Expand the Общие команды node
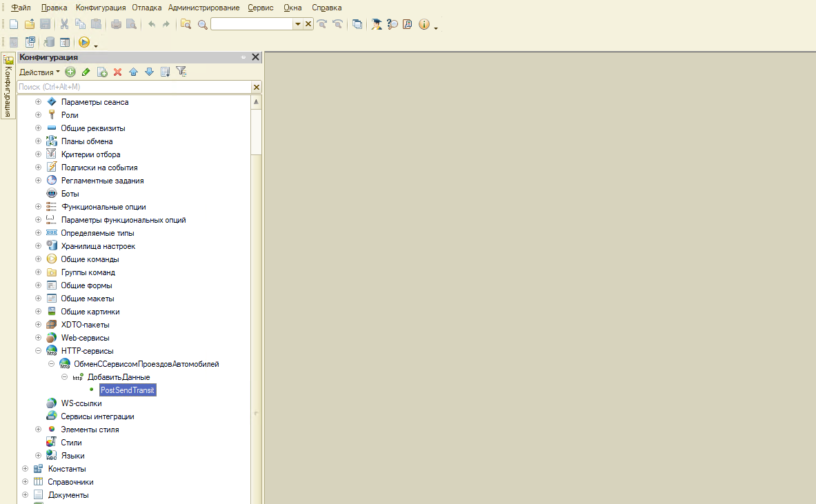This screenshot has height=504, width=816. click(38, 259)
